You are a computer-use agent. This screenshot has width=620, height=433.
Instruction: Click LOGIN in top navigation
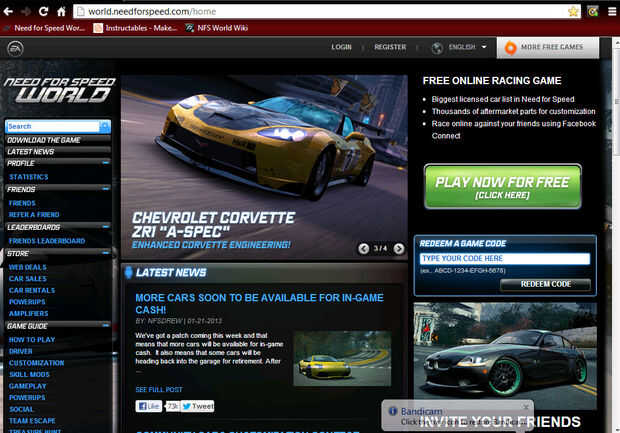341,47
